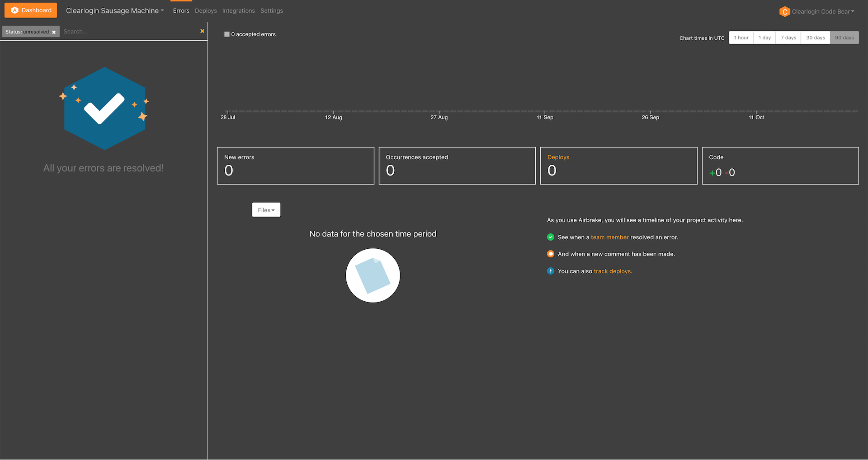Click the 12 Aug chart axis label

coord(334,118)
